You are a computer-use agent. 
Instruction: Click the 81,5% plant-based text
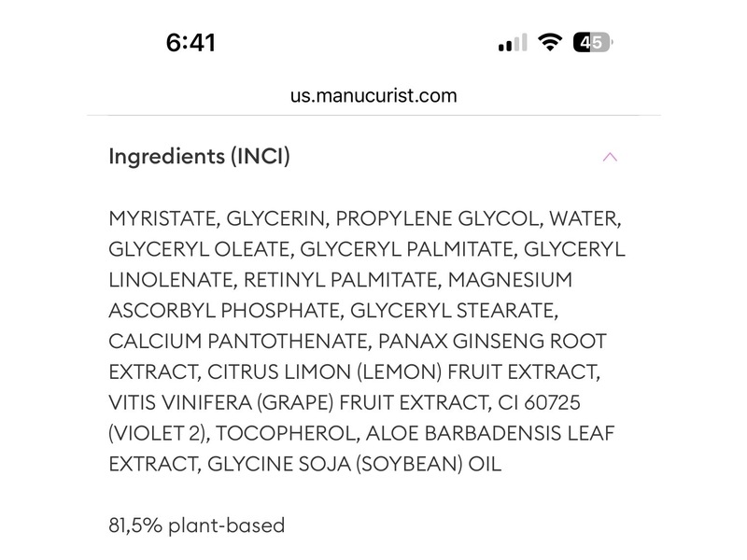coord(197,525)
